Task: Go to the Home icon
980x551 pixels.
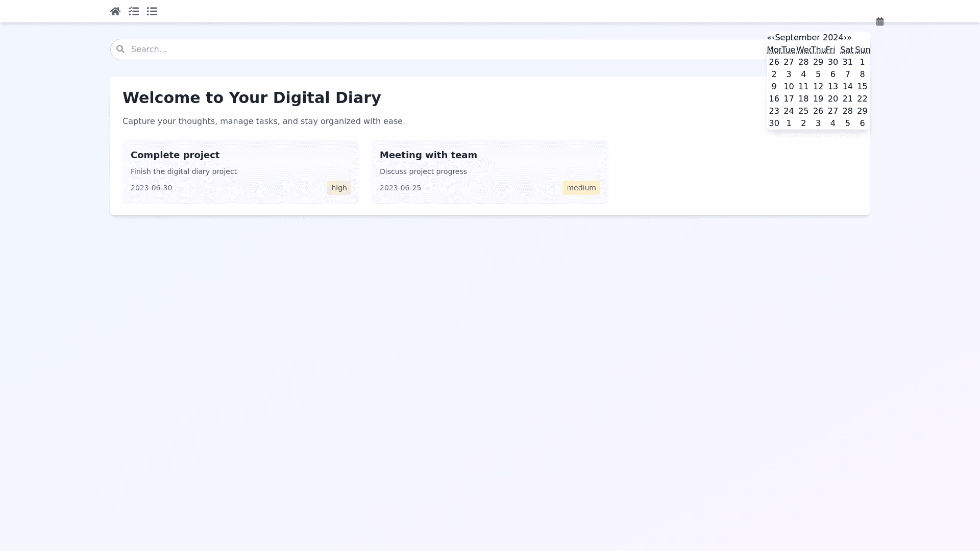Action: [x=115, y=11]
